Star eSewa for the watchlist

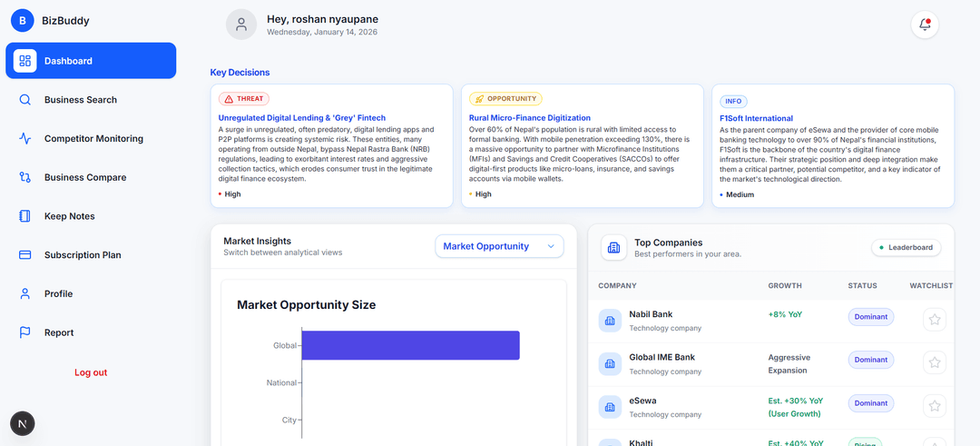point(935,406)
